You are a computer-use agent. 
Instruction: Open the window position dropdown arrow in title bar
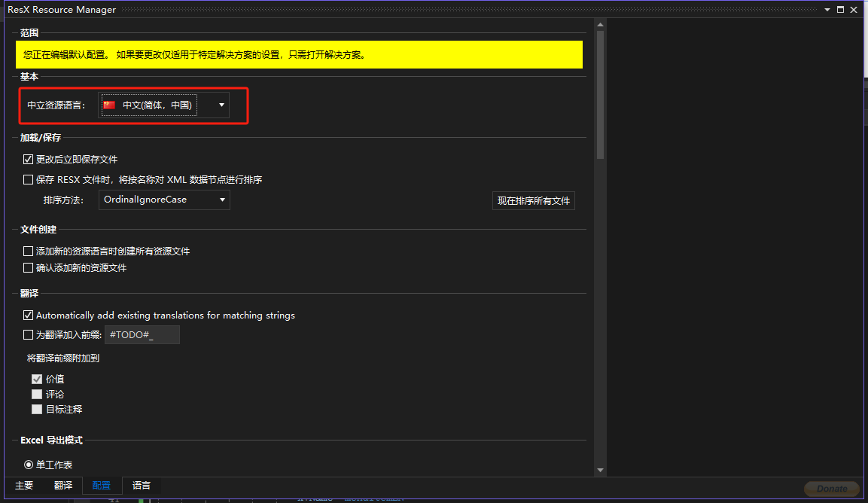(827, 10)
